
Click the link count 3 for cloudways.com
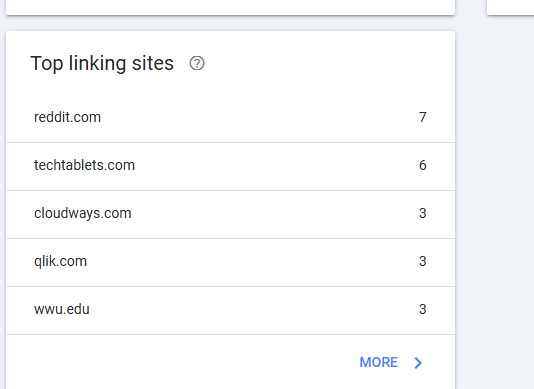point(423,214)
